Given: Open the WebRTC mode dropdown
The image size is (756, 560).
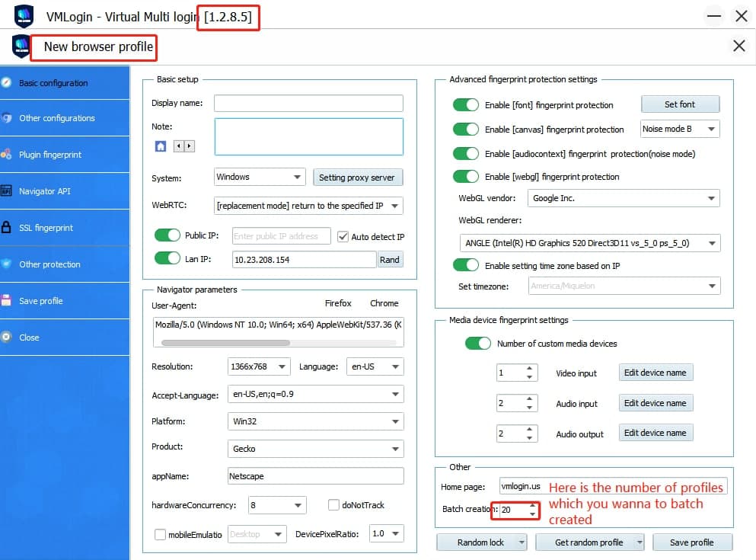Looking at the screenshot, I should coord(308,206).
